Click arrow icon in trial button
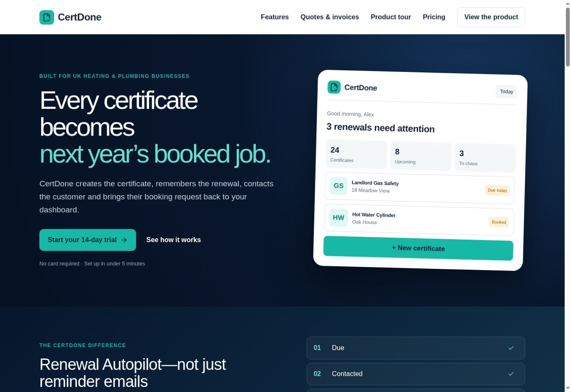 tap(124, 240)
